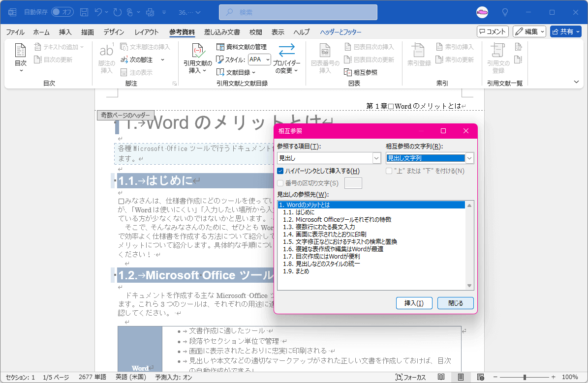Open 相互参照の文字列 dropdown
This screenshot has height=383, width=588.
tap(469, 158)
